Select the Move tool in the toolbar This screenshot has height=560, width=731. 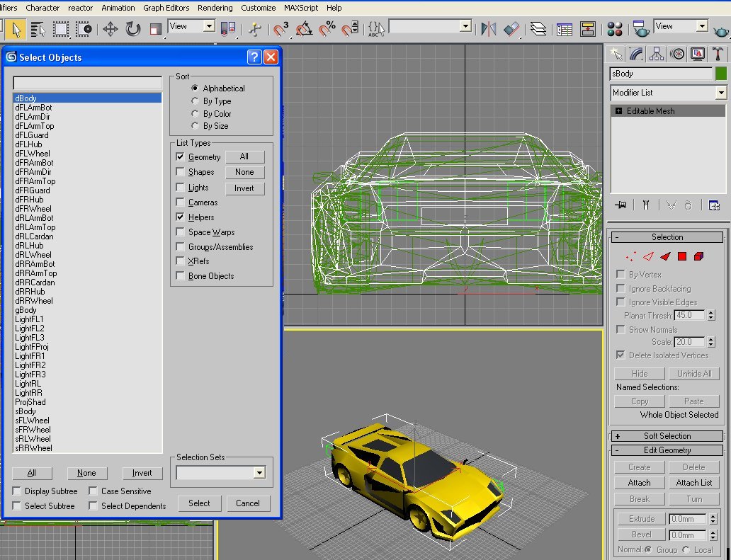click(110, 29)
